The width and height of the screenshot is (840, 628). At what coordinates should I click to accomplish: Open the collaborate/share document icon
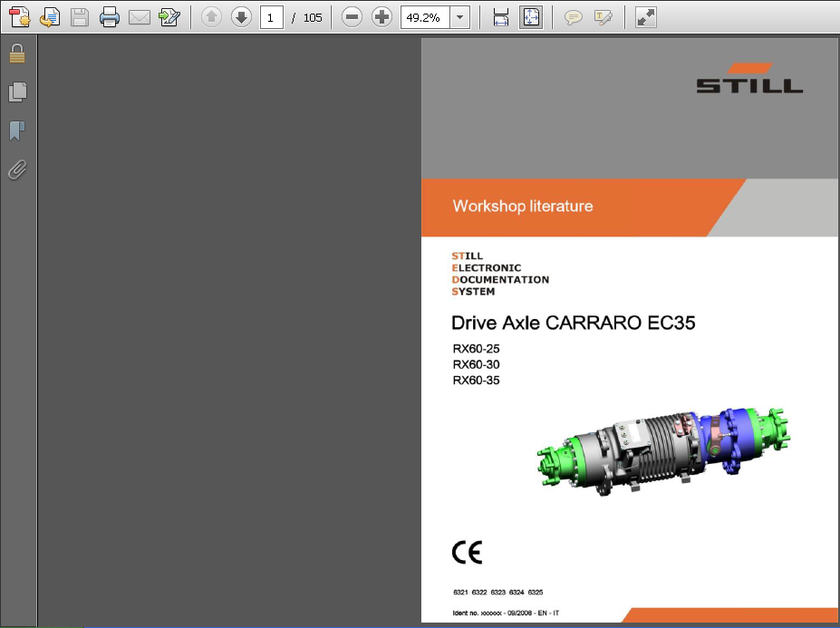pyautogui.click(x=50, y=17)
